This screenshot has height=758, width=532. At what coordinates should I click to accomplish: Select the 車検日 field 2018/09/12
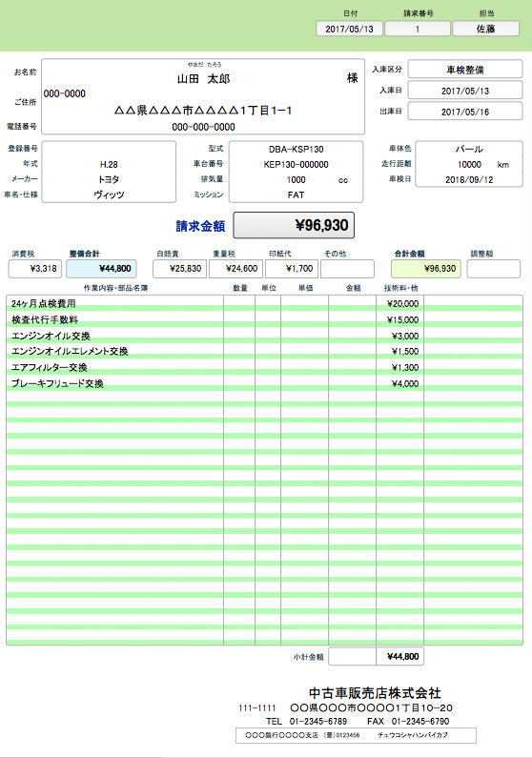[x=469, y=179]
